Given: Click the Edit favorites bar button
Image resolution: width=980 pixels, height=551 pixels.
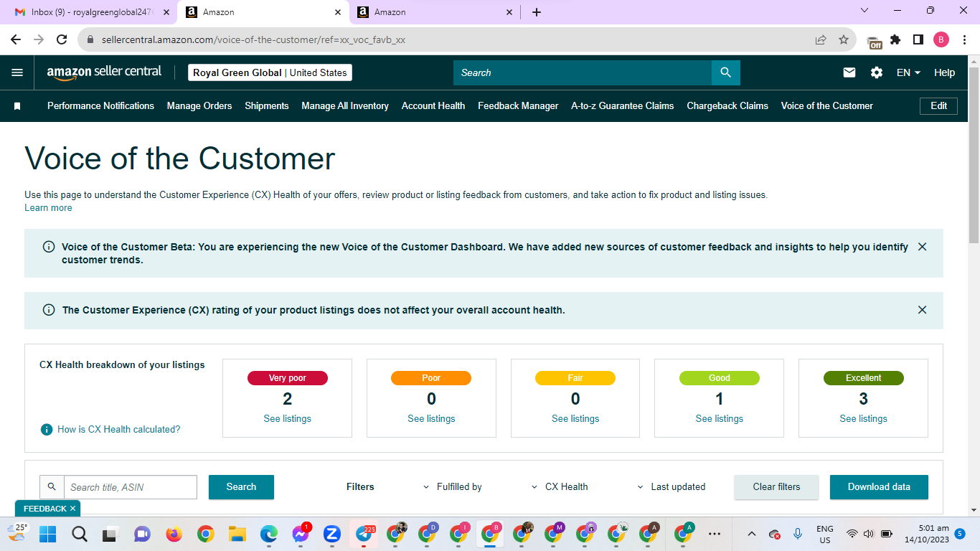Looking at the screenshot, I should click(939, 106).
